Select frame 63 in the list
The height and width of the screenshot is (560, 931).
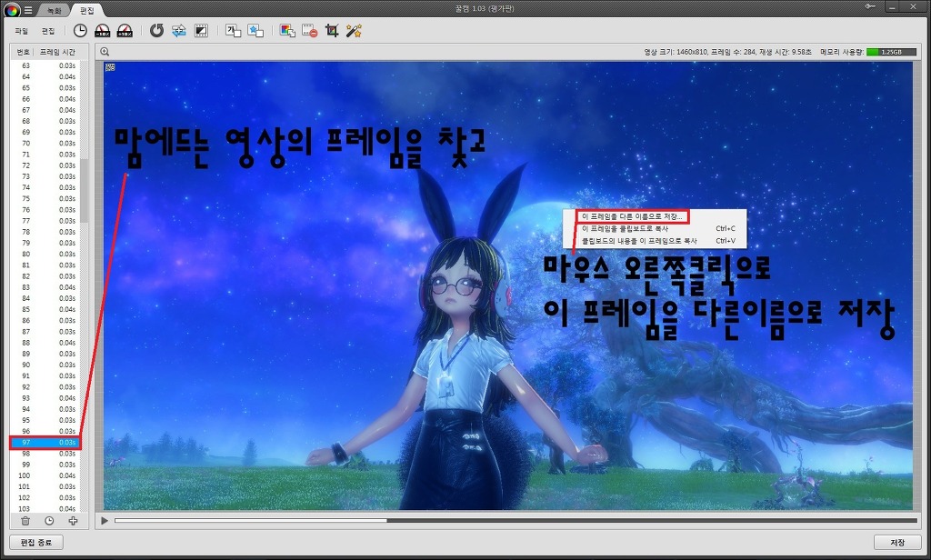(45, 66)
